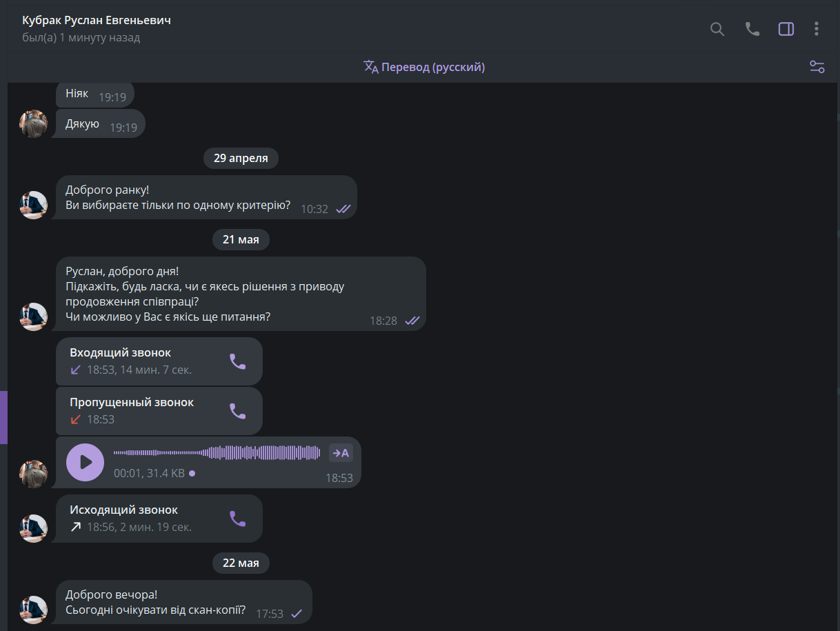Click the Пропущенный звонок call entry

pos(159,411)
